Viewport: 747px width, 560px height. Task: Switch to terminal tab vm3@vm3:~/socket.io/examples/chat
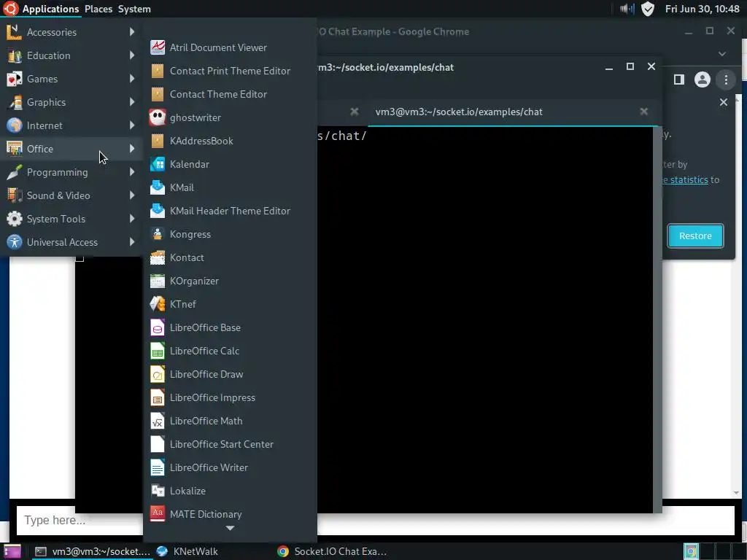[513, 112]
